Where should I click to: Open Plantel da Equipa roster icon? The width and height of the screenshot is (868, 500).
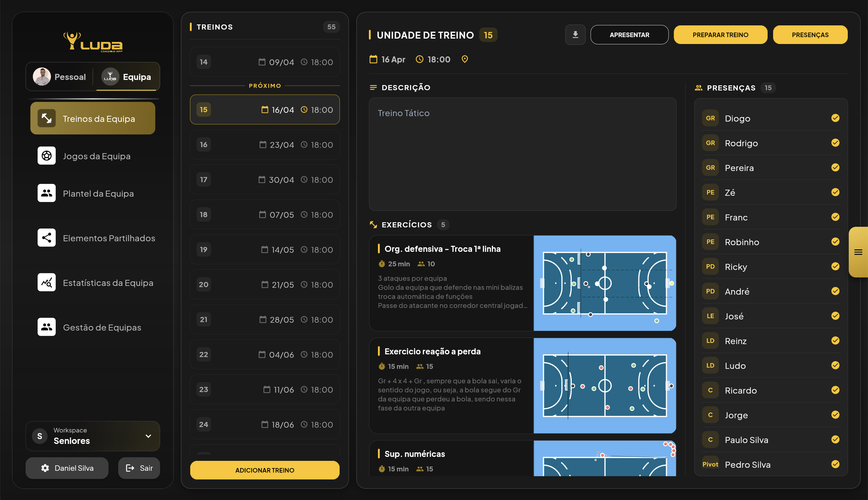click(x=46, y=193)
